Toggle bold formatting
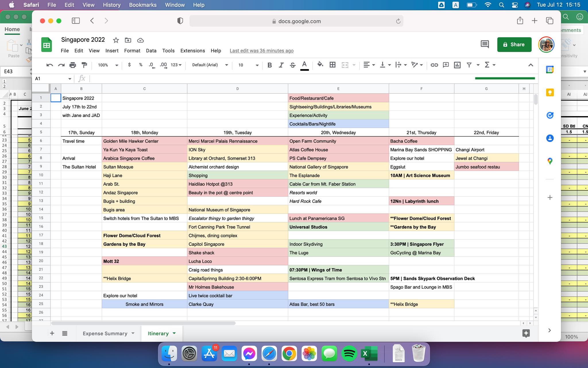Screen dimensions: 588x368 (x=269, y=65)
